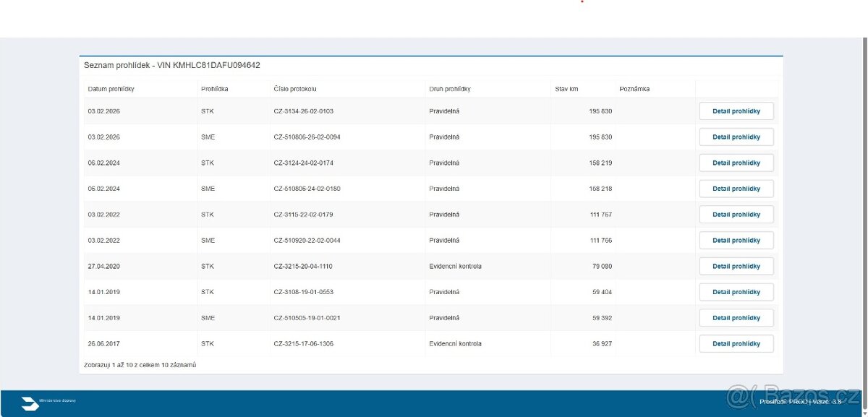Click the Prohlídka column header

pyautogui.click(x=215, y=89)
